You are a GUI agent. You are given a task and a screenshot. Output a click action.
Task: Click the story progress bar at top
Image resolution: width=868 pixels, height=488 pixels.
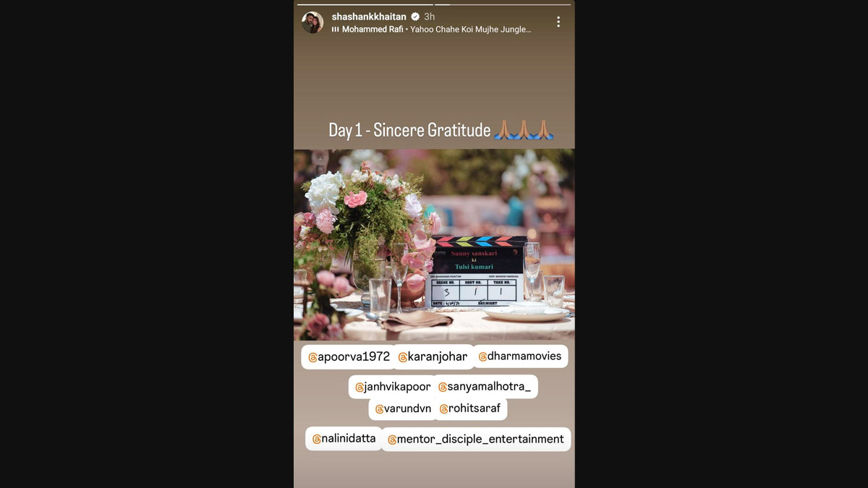434,4
